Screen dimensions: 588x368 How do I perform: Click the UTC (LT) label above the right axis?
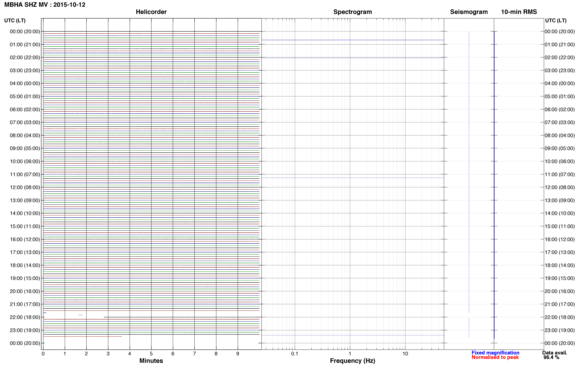(556, 20)
